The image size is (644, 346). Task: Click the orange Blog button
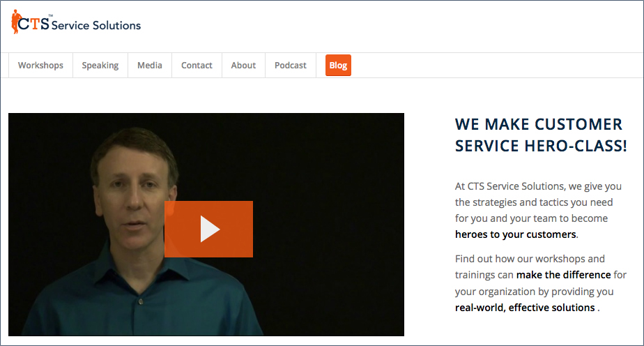coord(339,66)
